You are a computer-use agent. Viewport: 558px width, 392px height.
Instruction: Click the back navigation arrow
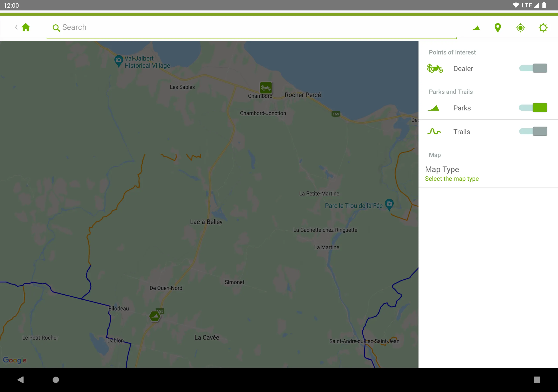(16, 27)
